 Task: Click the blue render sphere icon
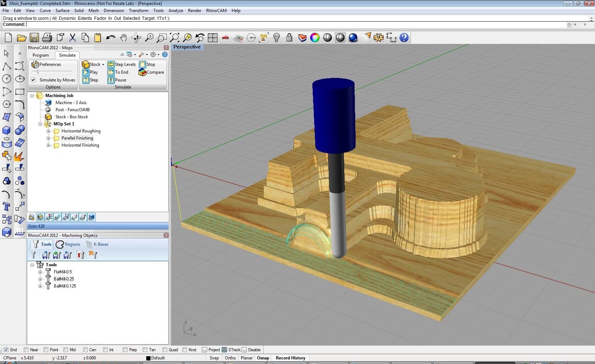353,38
